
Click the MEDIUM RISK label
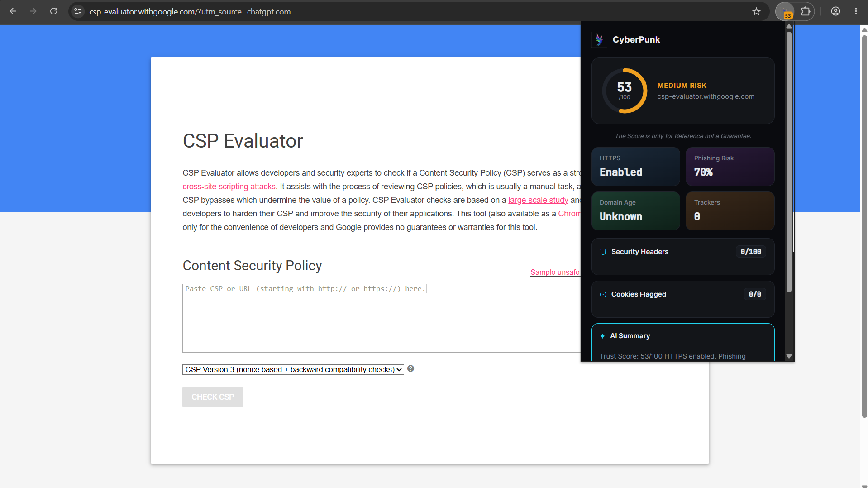(682, 86)
